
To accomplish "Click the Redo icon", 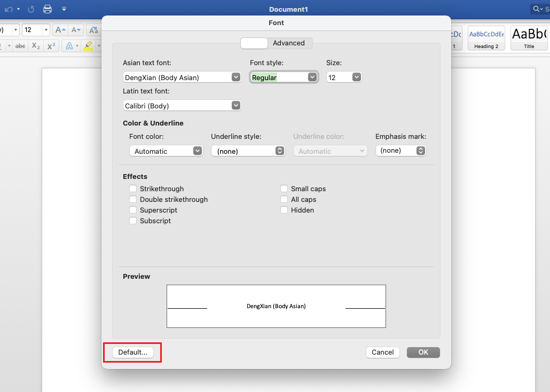I will point(32,9).
